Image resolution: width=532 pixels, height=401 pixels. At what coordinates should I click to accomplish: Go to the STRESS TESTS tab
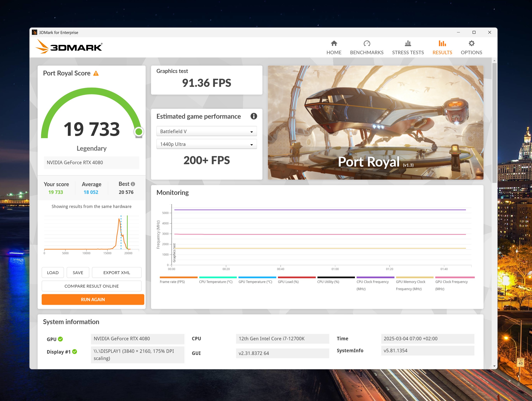(x=408, y=52)
